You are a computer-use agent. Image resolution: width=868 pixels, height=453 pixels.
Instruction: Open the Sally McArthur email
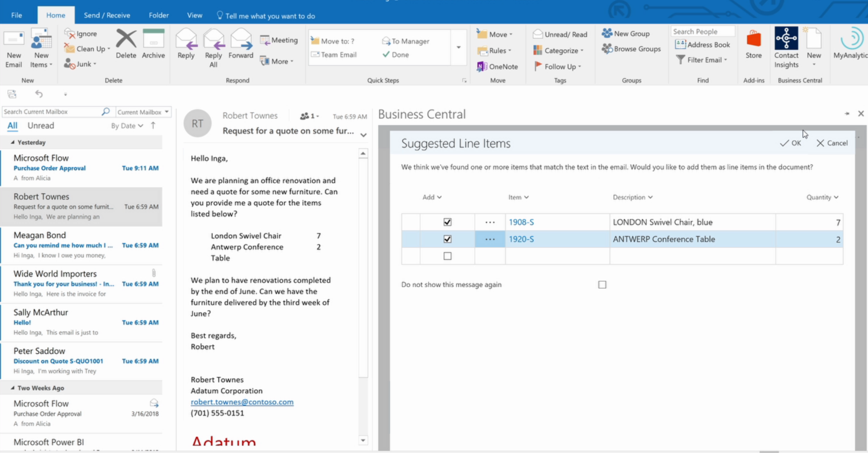[81, 322]
